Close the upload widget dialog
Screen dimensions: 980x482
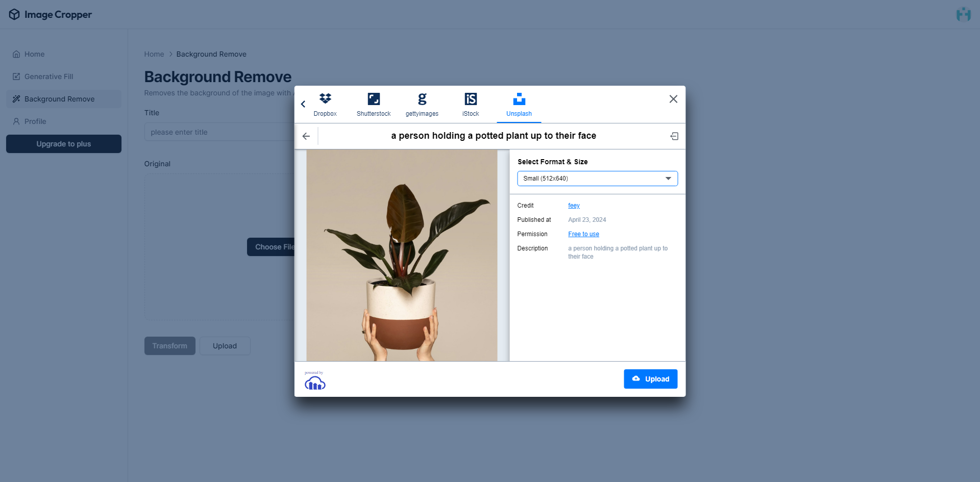673,99
